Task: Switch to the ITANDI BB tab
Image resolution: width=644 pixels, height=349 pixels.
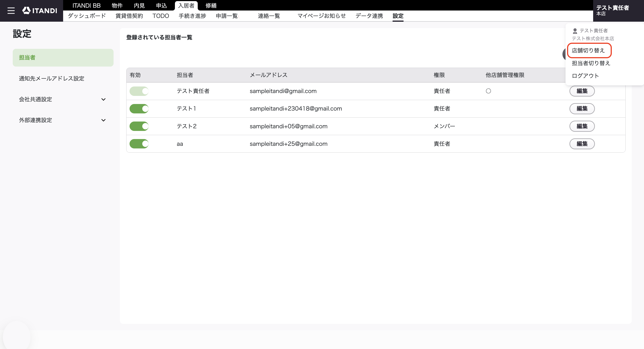Action: pyautogui.click(x=87, y=5)
